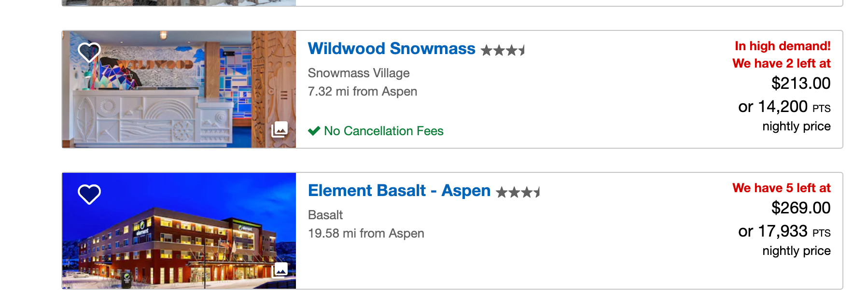Click the green No Cancellation Fees checkmark
The width and height of the screenshot is (868, 295).
(314, 131)
